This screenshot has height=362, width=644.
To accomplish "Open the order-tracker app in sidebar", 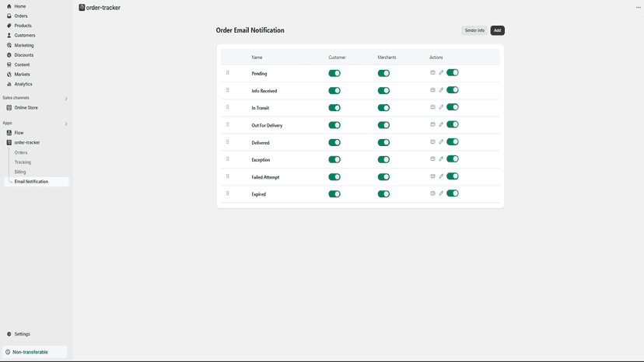I will point(27,142).
